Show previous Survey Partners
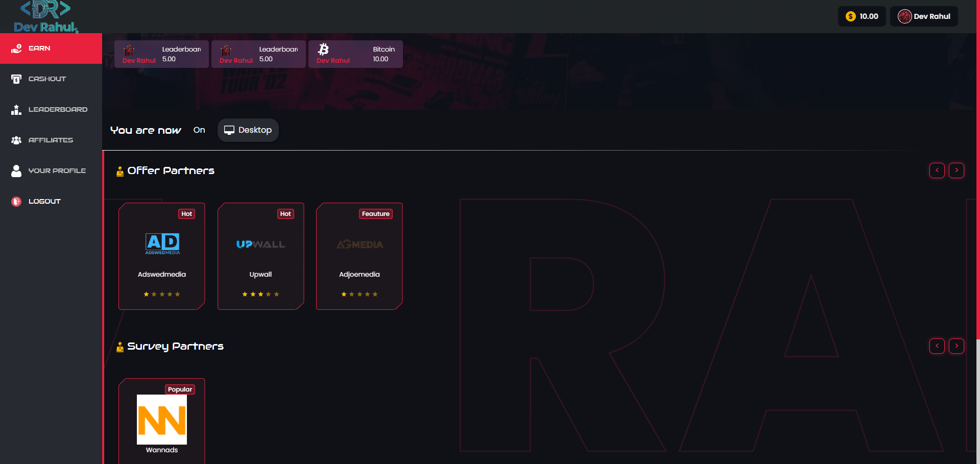 [x=937, y=346]
